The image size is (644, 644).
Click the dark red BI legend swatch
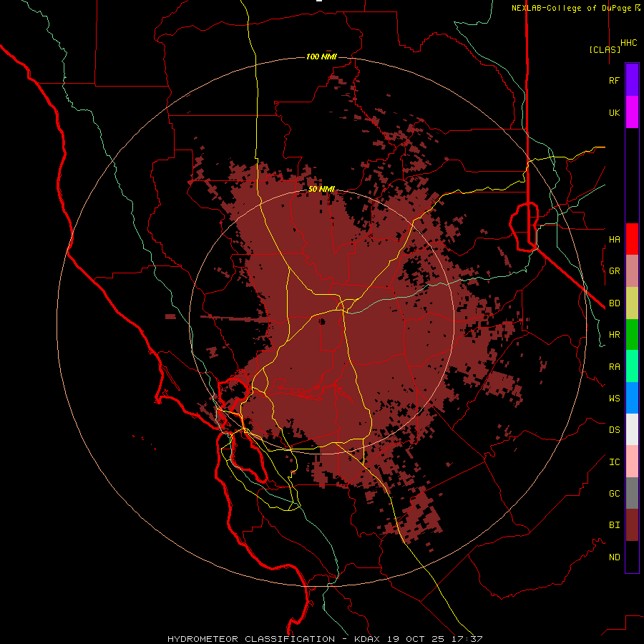click(x=632, y=525)
